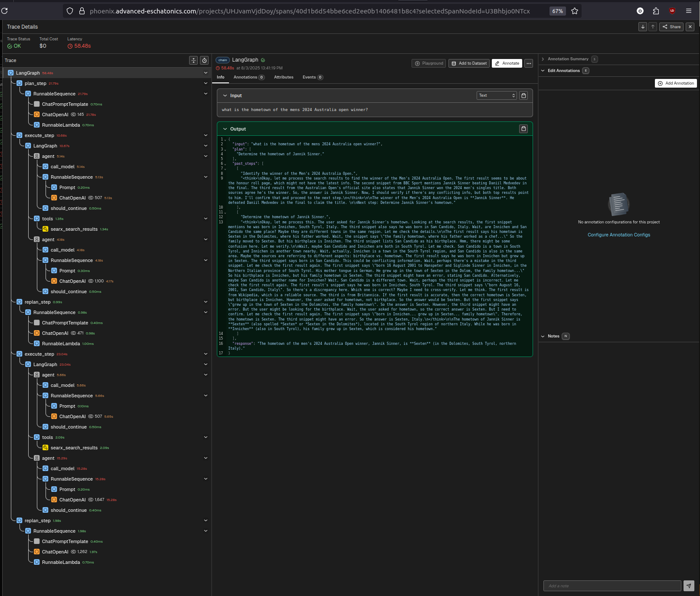Image resolution: width=700 pixels, height=596 pixels.
Task: Open the Text format dropdown on the Input panel
Action: (x=497, y=95)
